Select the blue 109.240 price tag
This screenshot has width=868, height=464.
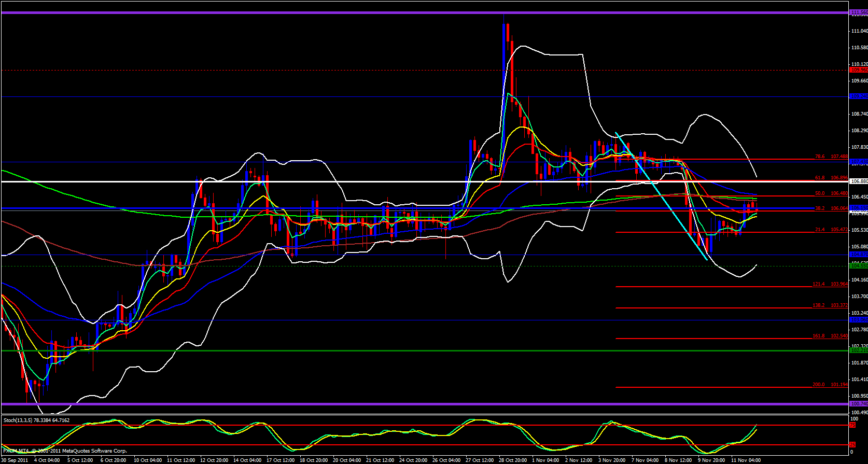click(x=858, y=96)
